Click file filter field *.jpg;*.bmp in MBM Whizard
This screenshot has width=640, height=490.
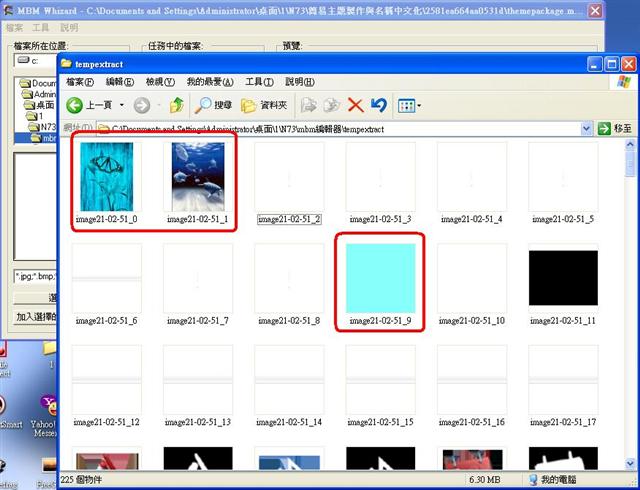35,277
